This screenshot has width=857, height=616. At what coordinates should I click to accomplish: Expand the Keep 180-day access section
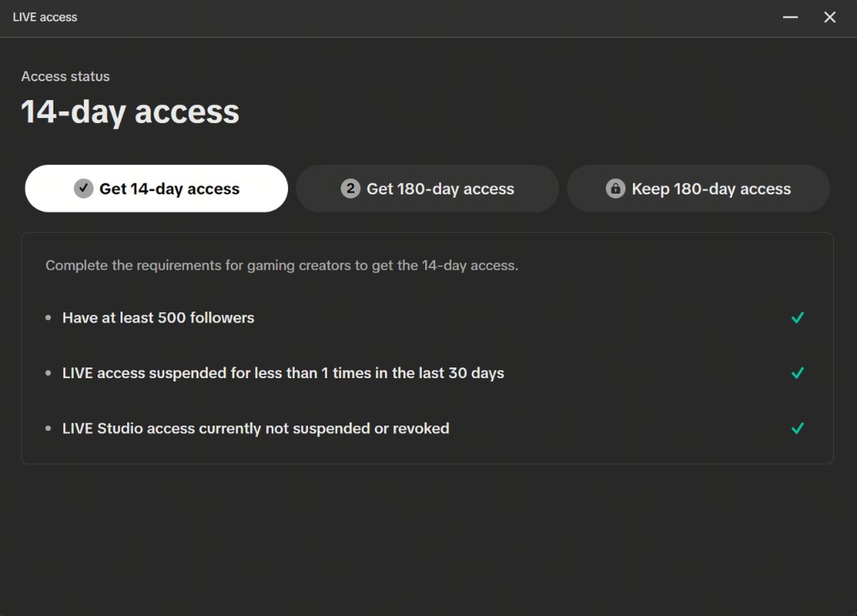(x=699, y=188)
